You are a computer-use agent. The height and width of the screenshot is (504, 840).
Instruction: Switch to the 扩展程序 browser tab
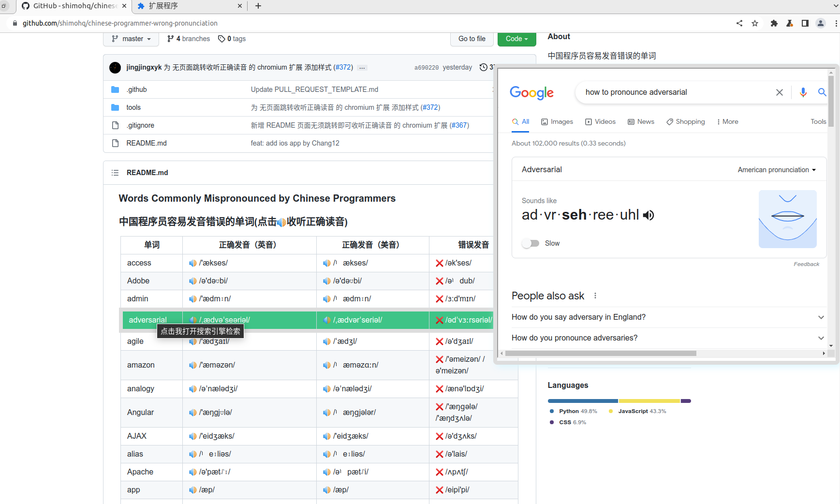coord(190,6)
